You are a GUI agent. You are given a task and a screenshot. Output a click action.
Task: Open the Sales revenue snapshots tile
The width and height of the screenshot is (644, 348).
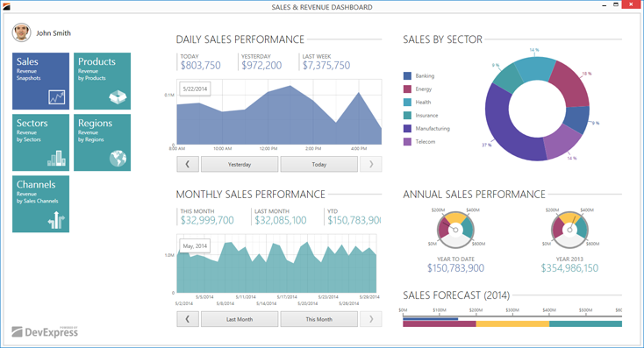(40, 81)
